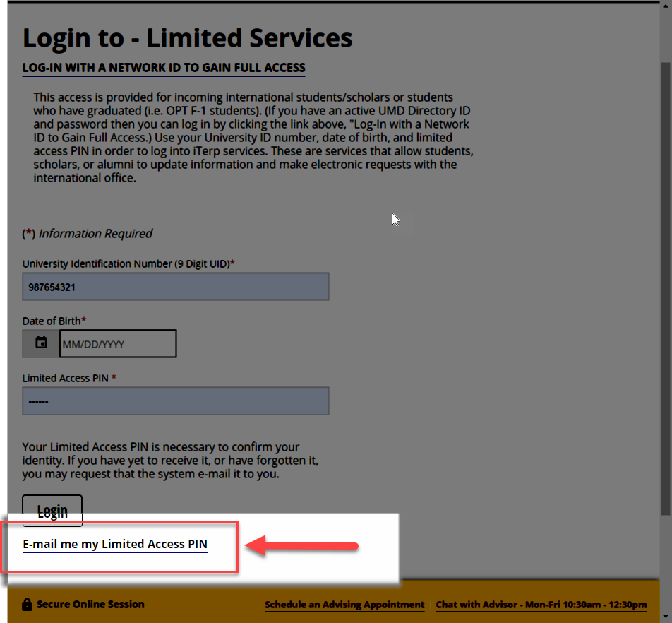
Task: Select the MM/DD/YYYY date field
Action: (117, 343)
